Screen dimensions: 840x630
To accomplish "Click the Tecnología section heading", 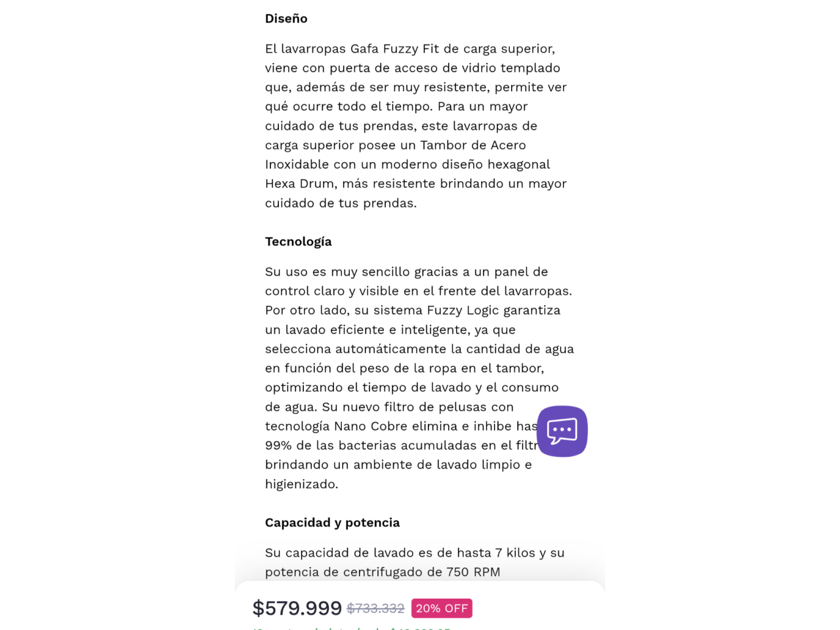I will coord(299,241).
